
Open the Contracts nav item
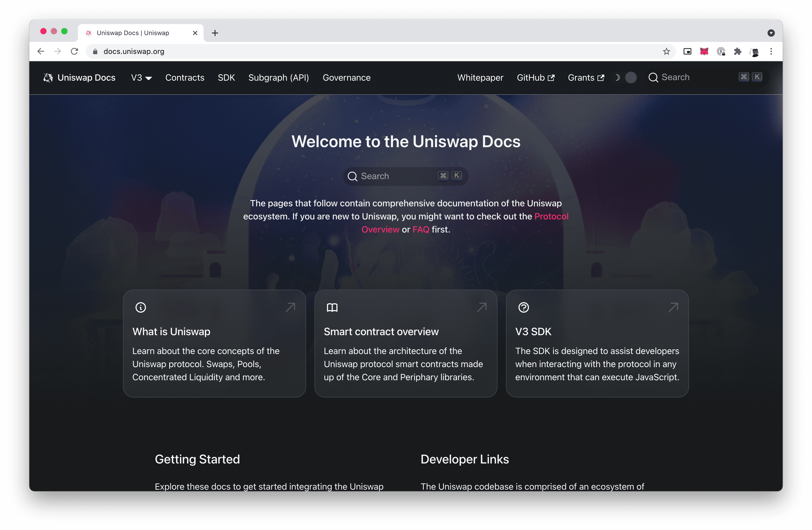tap(185, 78)
